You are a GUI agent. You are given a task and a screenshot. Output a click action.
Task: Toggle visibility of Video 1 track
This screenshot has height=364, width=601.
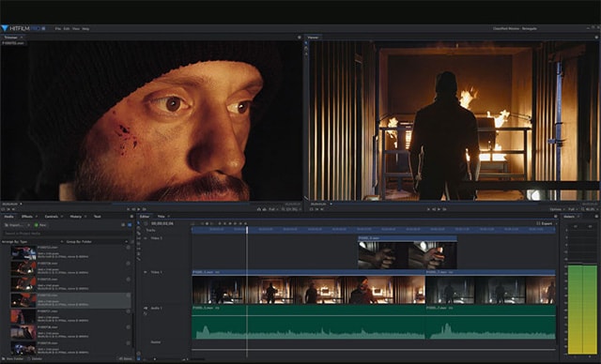pos(145,272)
